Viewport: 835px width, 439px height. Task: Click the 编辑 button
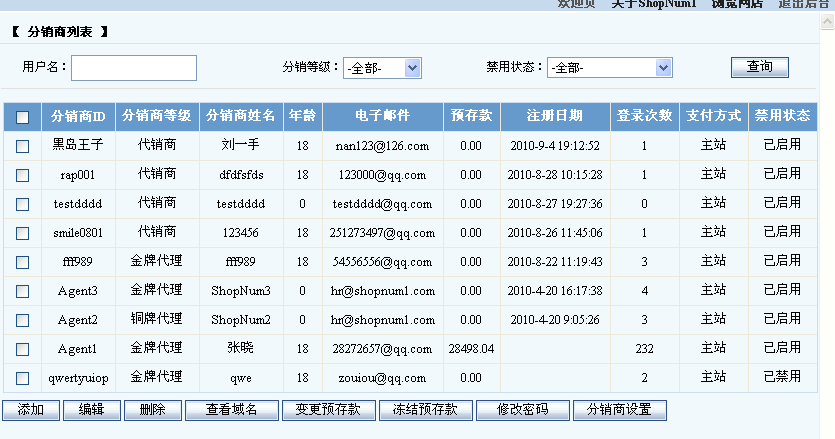click(92, 410)
